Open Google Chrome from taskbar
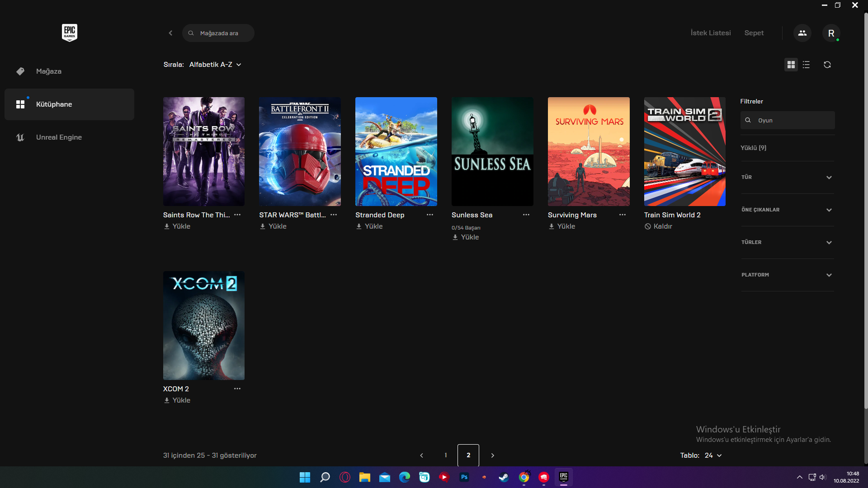 click(524, 477)
